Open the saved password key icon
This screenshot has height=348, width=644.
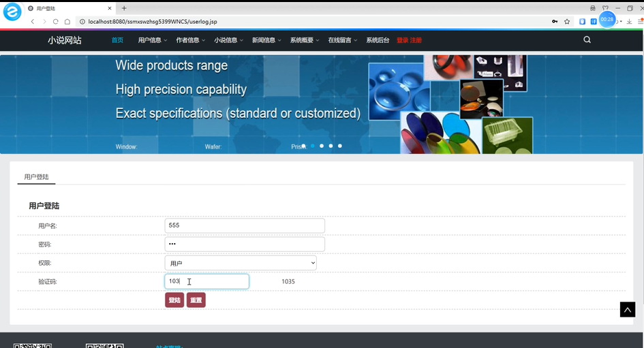555,21
